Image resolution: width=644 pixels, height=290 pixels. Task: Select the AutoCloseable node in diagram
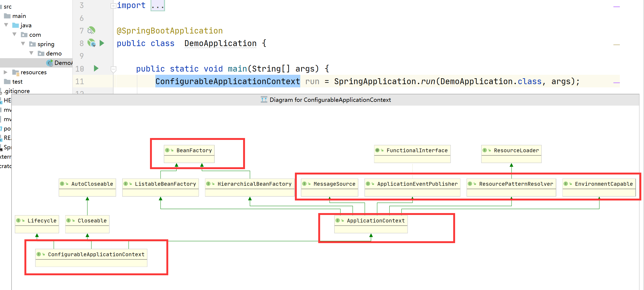[x=87, y=187]
